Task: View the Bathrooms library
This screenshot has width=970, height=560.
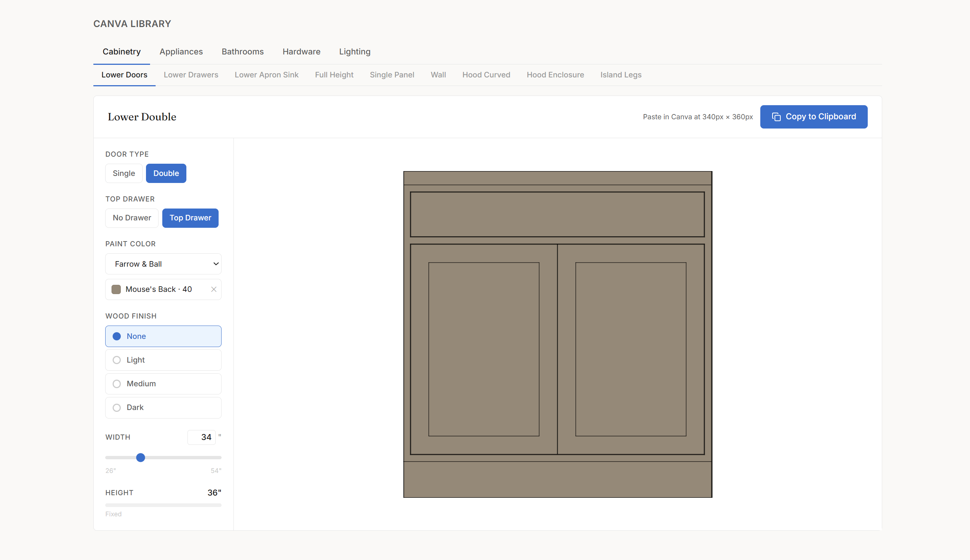Action: pos(242,51)
